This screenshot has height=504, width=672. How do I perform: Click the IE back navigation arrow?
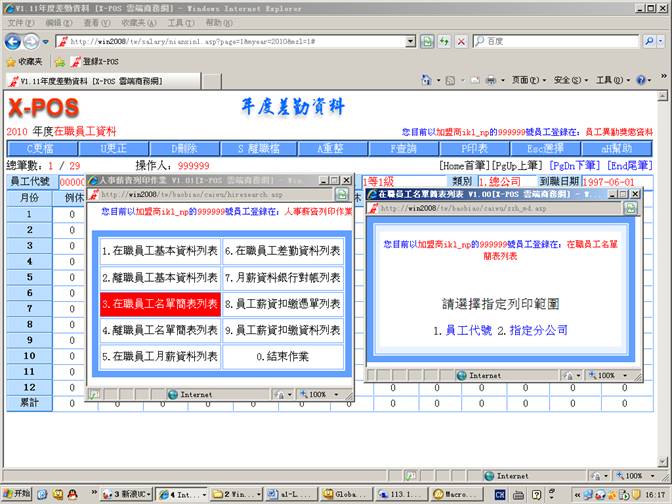(14, 41)
